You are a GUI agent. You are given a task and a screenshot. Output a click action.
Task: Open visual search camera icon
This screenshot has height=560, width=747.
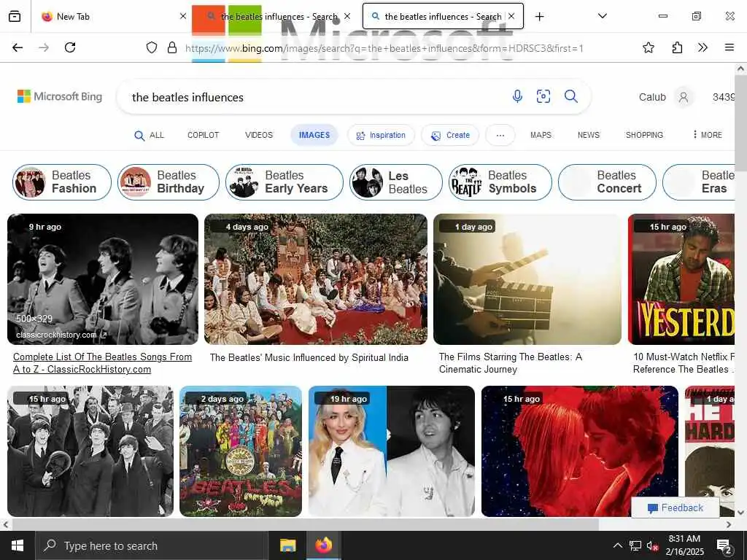click(x=543, y=97)
